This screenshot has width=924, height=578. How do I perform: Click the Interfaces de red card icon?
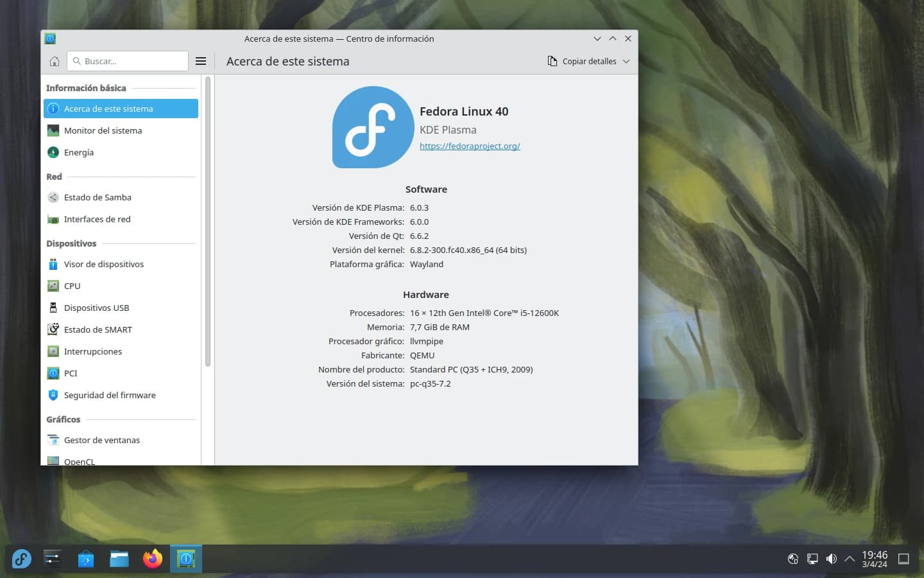(53, 219)
